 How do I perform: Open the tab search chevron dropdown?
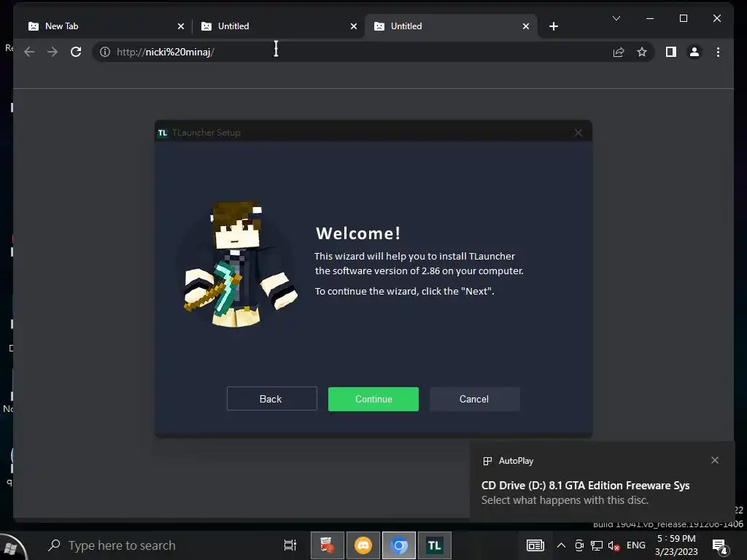pos(616,18)
